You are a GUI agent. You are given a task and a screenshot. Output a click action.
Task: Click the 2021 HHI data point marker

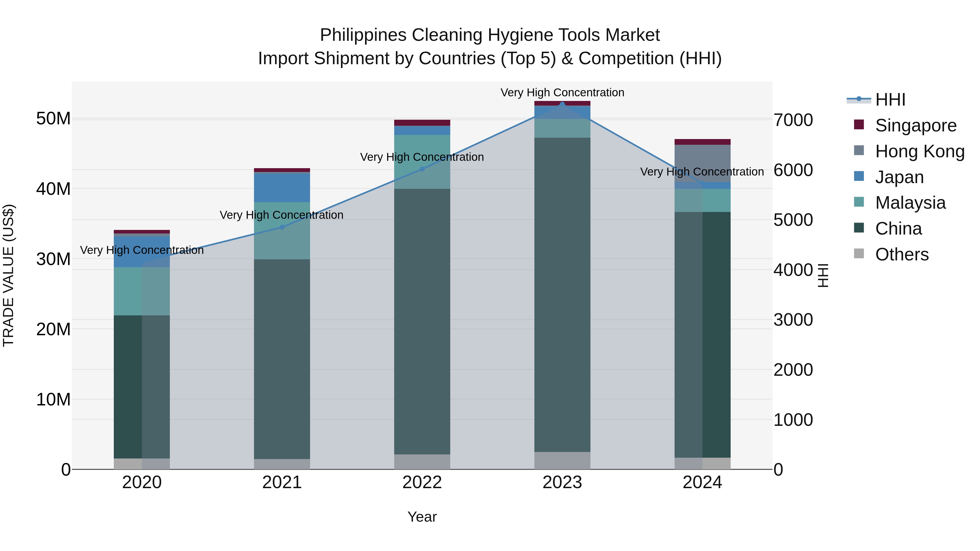tap(282, 227)
